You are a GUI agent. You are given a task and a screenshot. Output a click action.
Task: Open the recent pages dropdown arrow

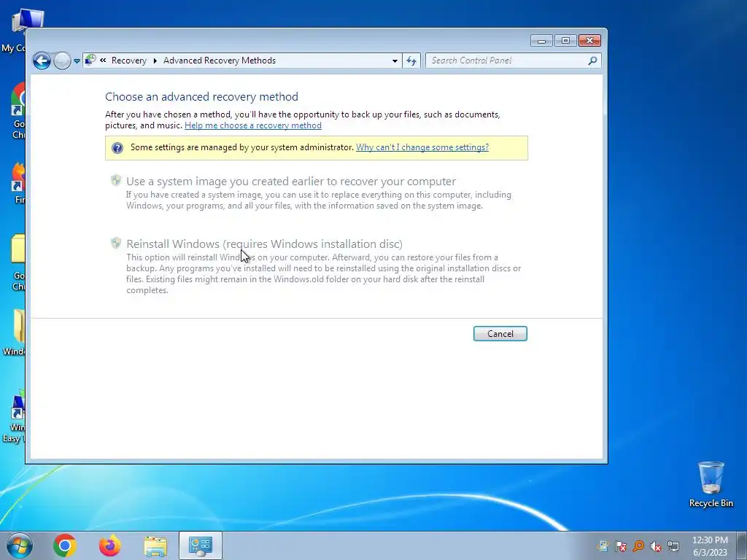click(77, 61)
